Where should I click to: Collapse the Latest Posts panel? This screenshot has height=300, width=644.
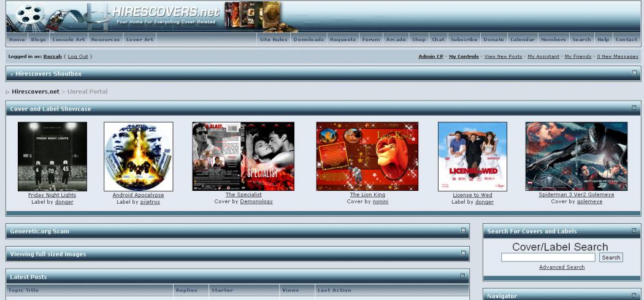(x=464, y=276)
